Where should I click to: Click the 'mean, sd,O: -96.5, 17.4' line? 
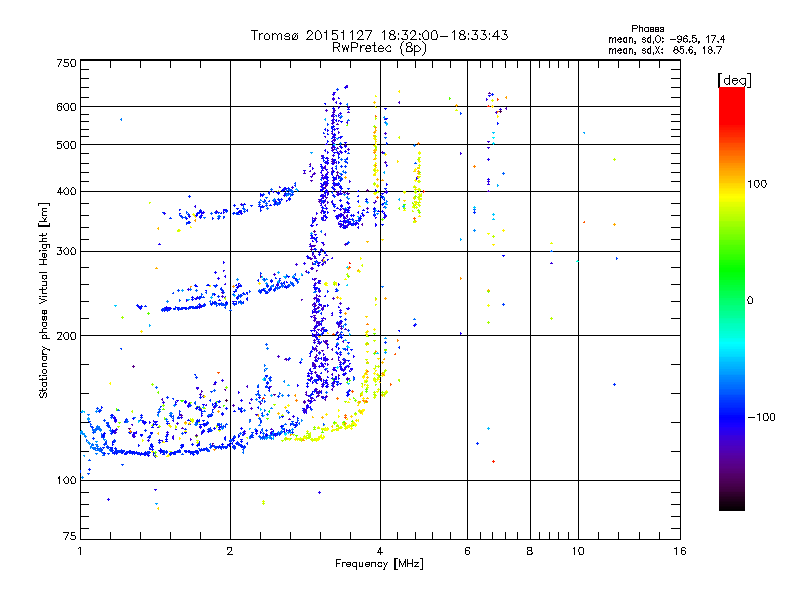(x=666, y=39)
